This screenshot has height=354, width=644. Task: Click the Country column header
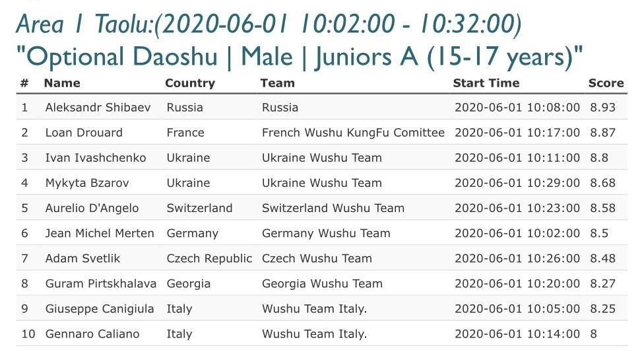[190, 83]
